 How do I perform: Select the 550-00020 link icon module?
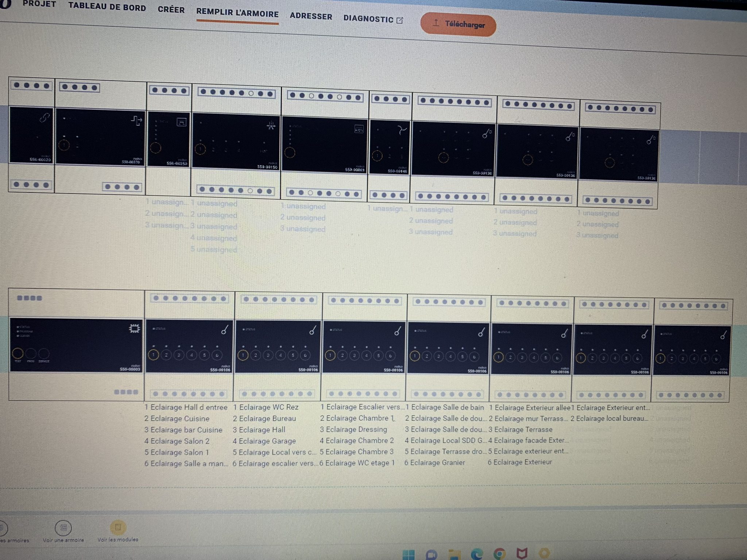[x=44, y=118]
